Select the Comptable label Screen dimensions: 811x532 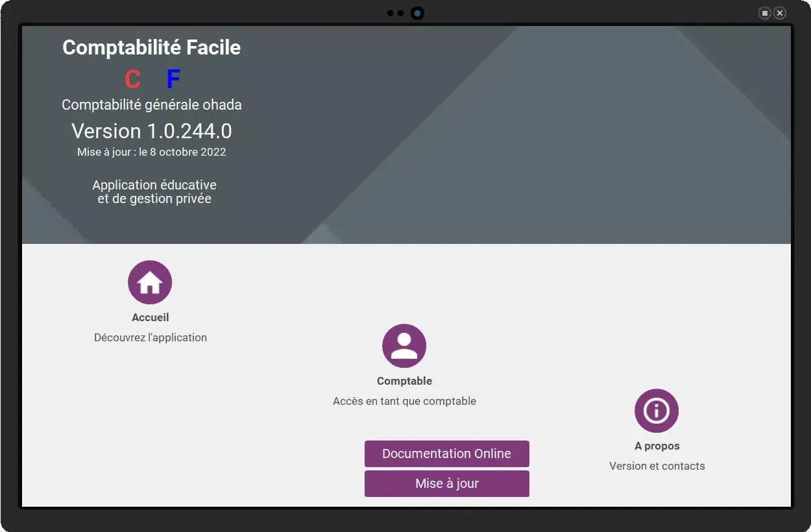(x=404, y=381)
